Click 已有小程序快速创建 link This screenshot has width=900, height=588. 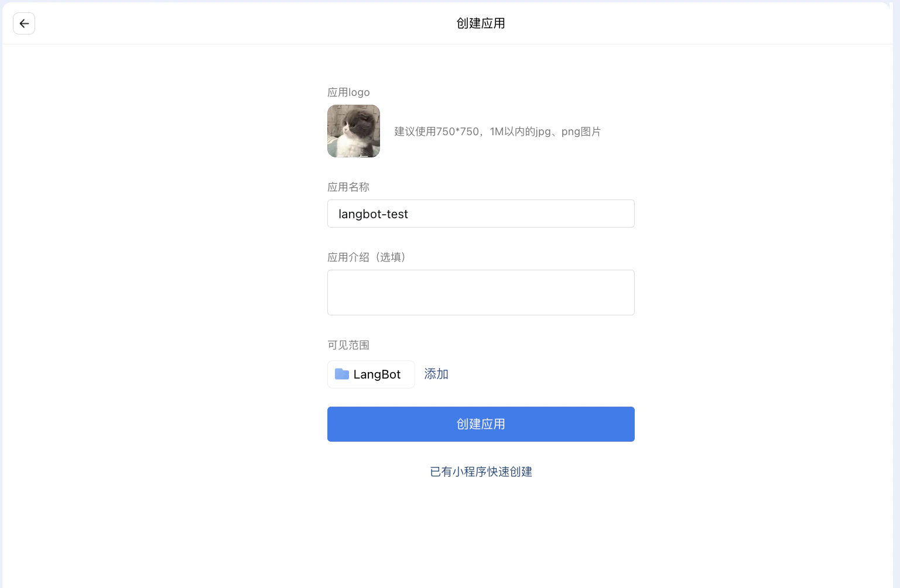[480, 472]
